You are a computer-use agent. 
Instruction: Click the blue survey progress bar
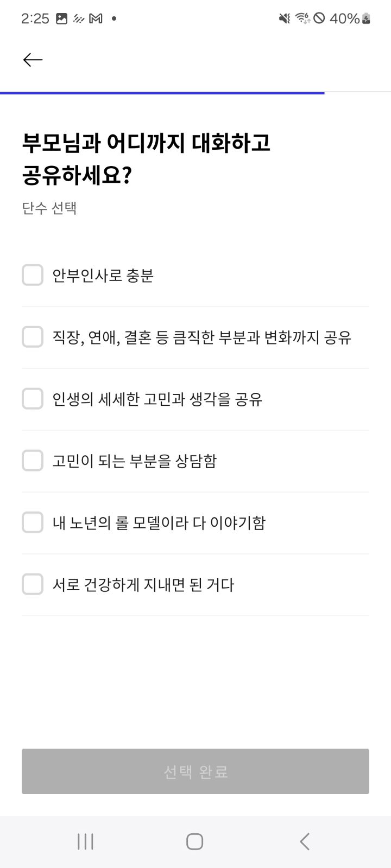pyautogui.click(x=162, y=93)
